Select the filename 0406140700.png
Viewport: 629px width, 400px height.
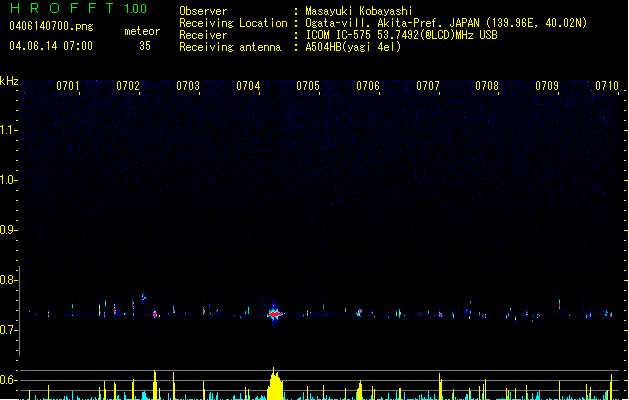(51, 26)
